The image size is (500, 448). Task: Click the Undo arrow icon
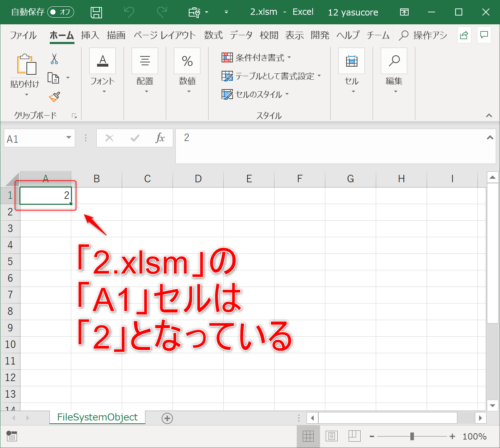point(129,12)
